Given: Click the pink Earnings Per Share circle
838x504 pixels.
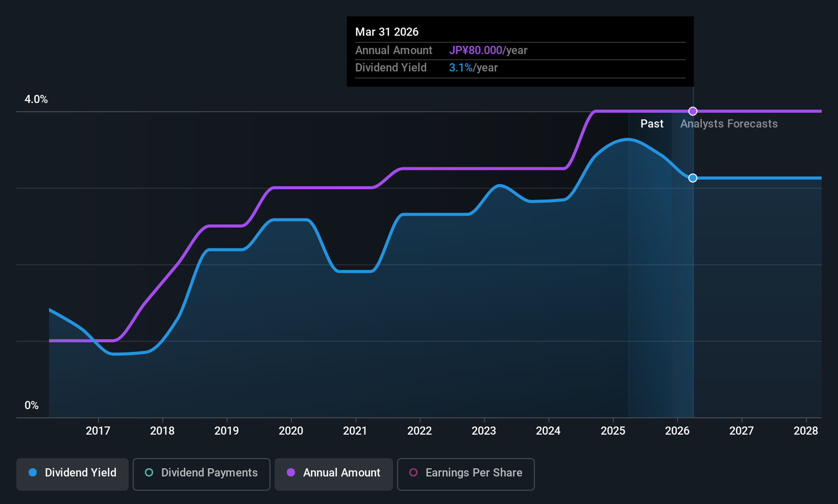Looking at the screenshot, I should [413, 473].
